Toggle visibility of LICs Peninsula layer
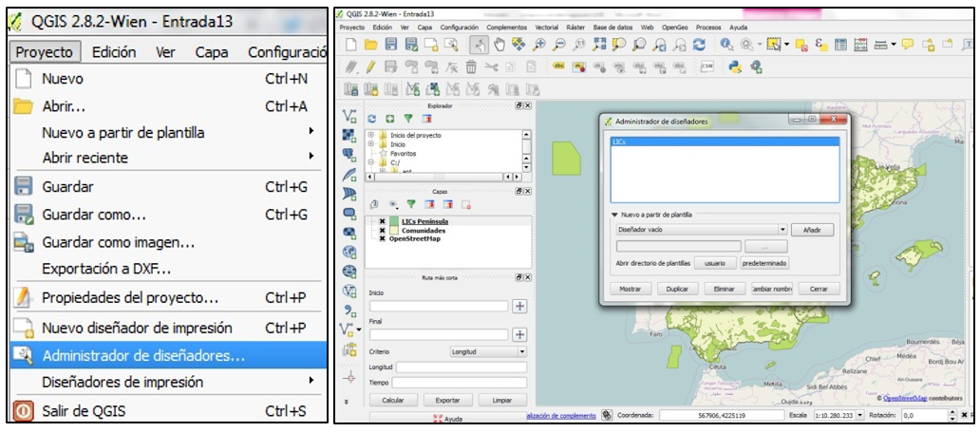Image resolution: width=980 pixels, height=432 pixels. point(382,221)
